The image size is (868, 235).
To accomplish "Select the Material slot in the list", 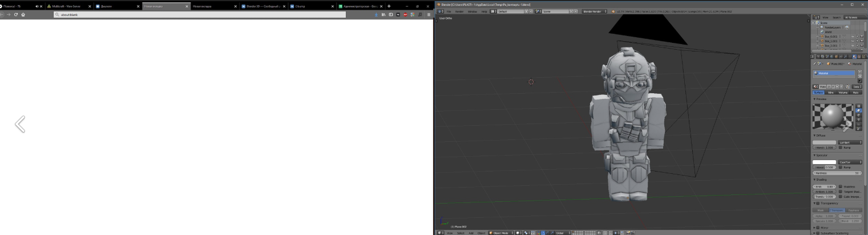I will (834, 73).
